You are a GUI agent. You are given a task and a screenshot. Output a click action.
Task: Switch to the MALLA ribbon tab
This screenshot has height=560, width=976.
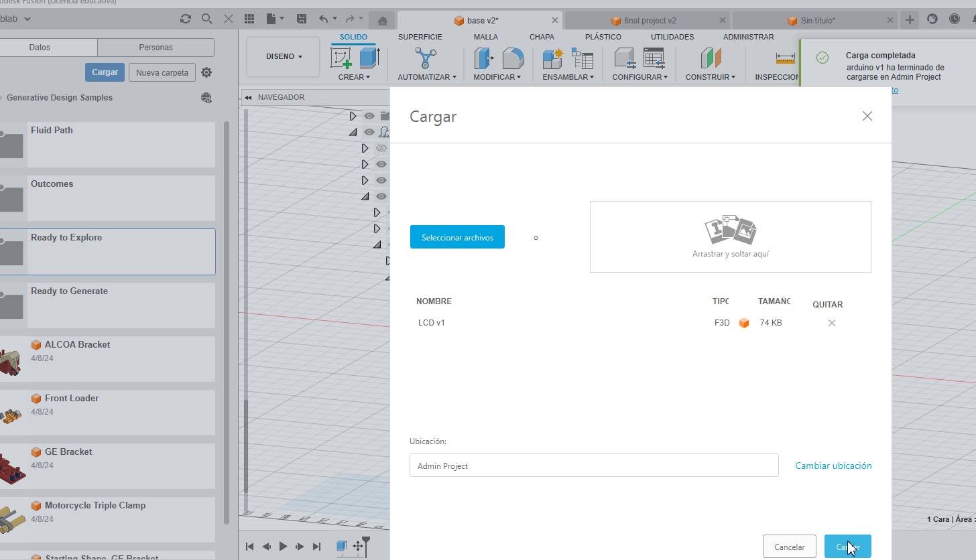485,37
